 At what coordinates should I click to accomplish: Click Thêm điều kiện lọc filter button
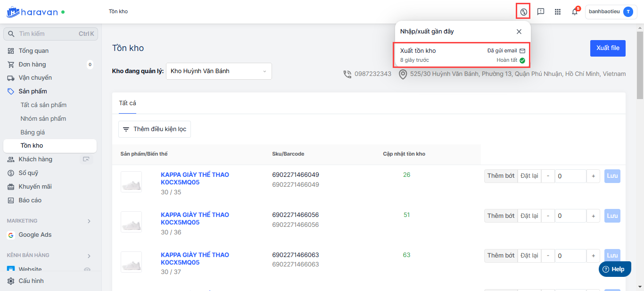[x=155, y=129]
